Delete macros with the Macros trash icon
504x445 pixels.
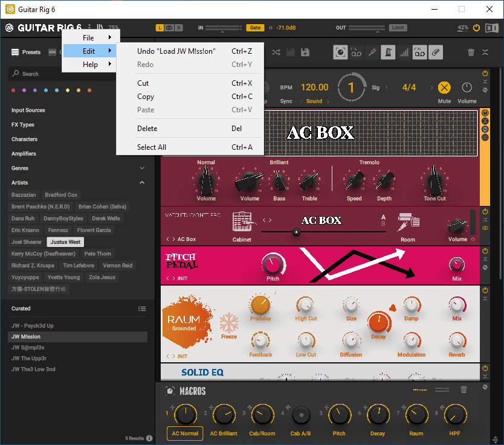464,390
